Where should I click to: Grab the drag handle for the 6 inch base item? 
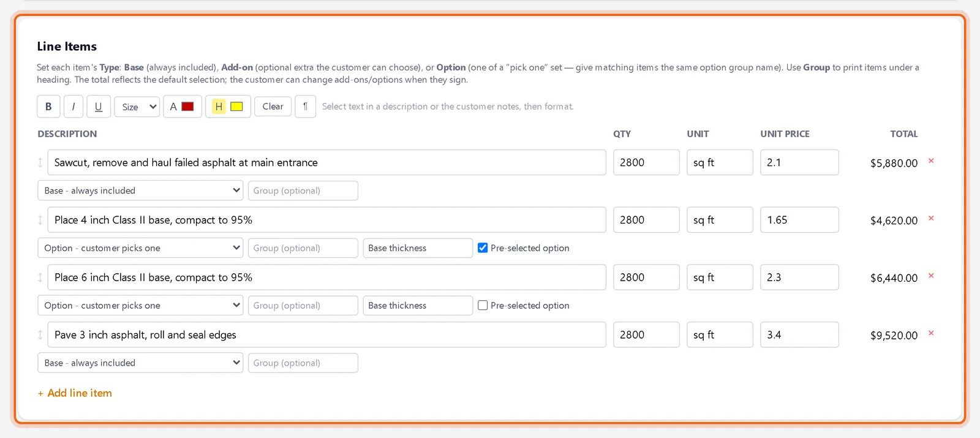pos(40,278)
